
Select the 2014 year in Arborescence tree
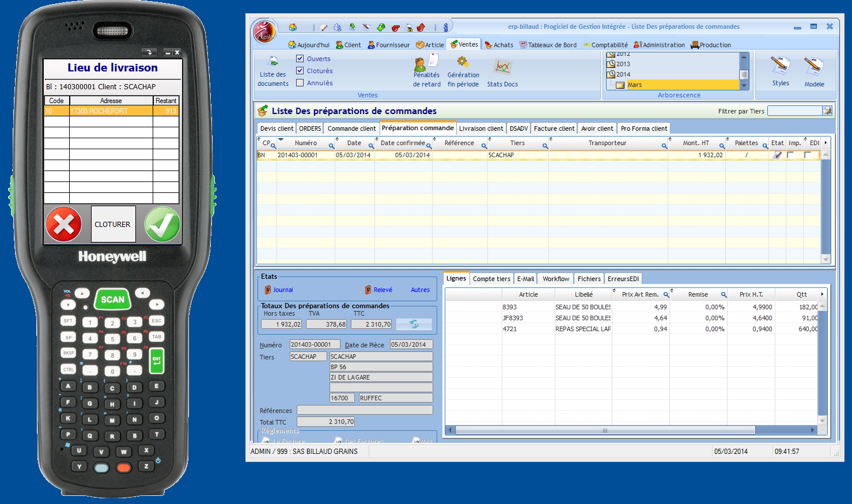click(x=623, y=74)
